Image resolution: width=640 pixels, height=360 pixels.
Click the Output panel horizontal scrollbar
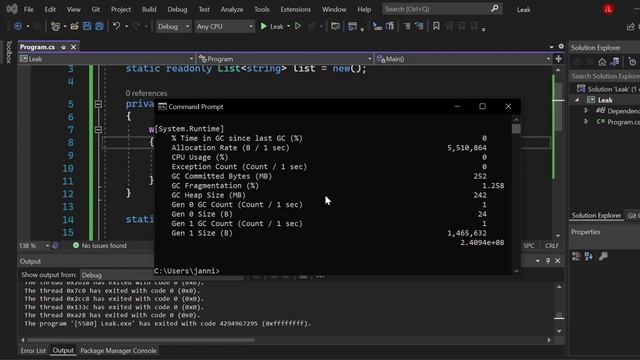click(x=141, y=340)
